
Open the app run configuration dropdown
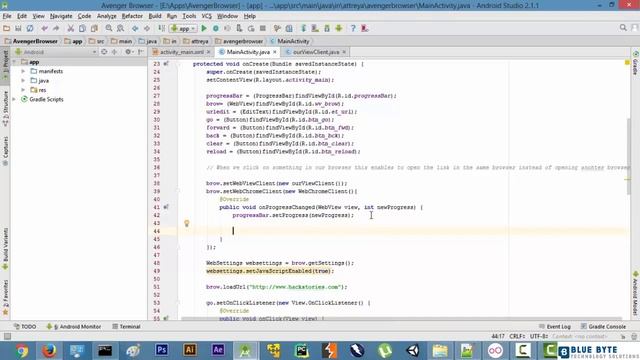click(183, 29)
